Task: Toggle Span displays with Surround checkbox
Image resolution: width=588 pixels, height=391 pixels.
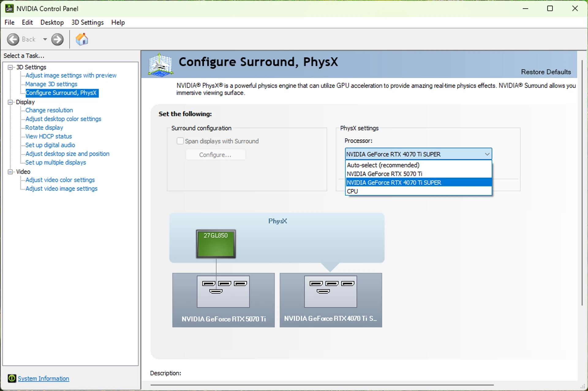Action: (x=180, y=141)
